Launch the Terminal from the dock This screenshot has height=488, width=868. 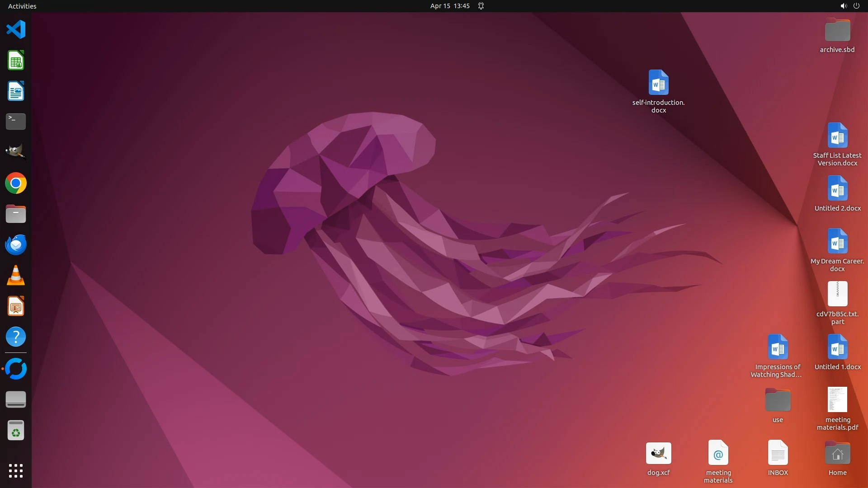pyautogui.click(x=16, y=122)
